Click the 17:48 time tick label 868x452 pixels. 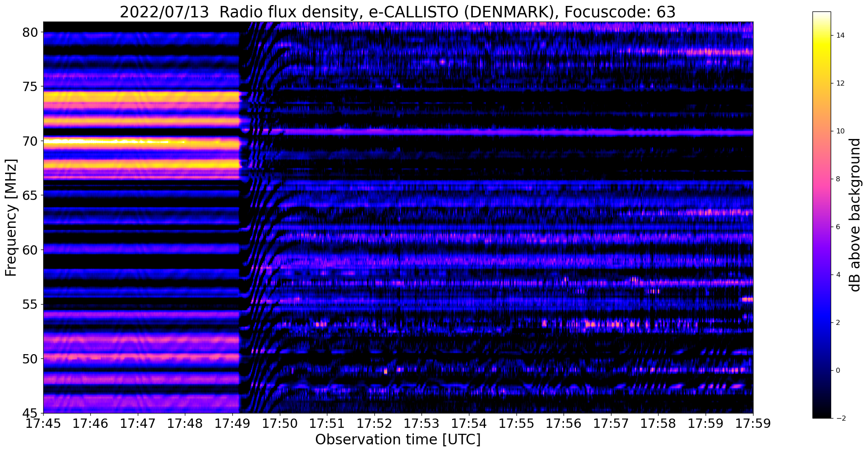(185, 424)
